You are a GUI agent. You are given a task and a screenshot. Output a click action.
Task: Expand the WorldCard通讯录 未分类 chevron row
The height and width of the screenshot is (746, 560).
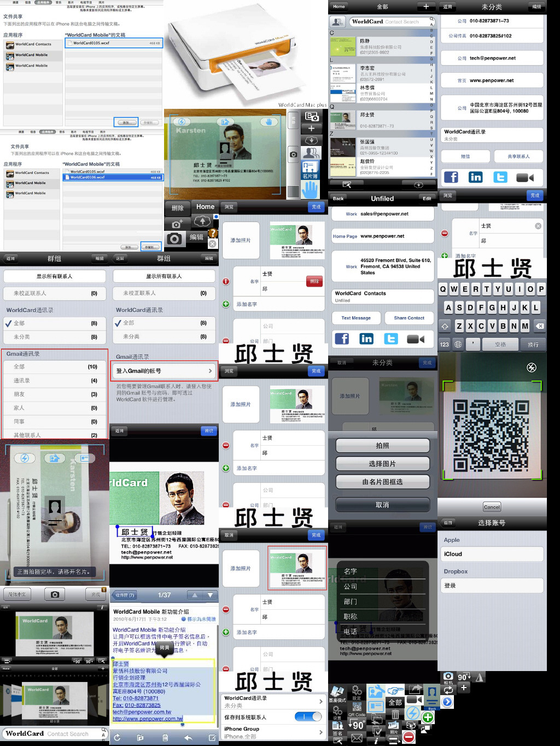coord(273,702)
